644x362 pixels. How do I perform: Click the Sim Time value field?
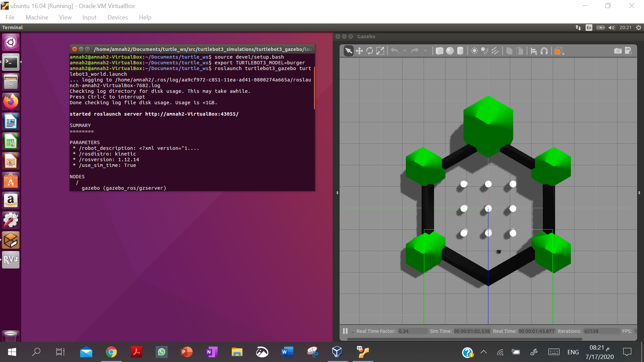(472, 331)
